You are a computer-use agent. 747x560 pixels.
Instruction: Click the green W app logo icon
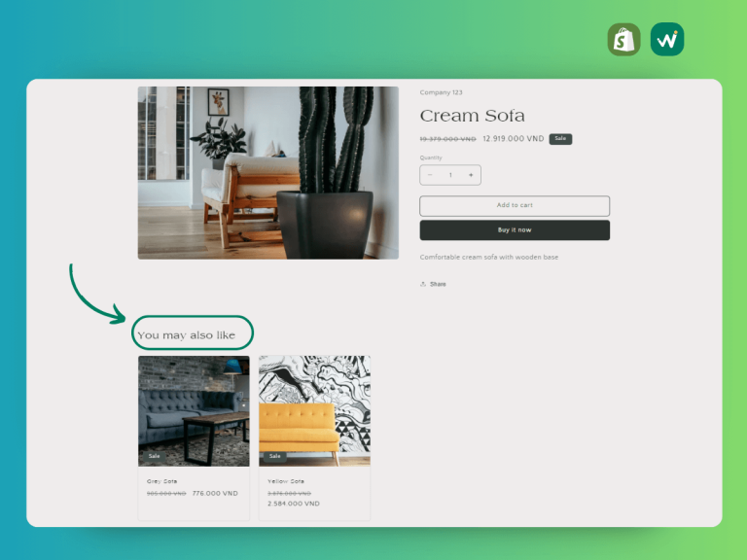tap(667, 40)
